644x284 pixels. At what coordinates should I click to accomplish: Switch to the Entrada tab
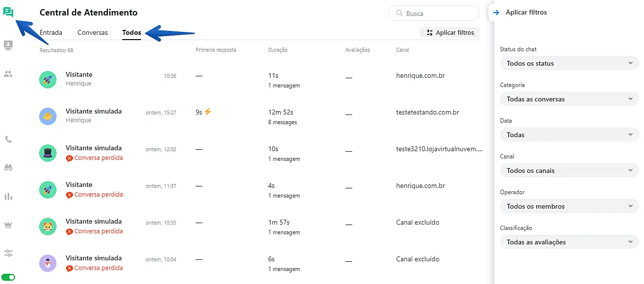pos(51,33)
